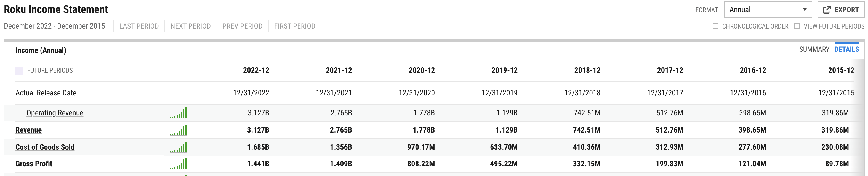Click the Operating Revenue sparkline chart icon

pos(178,113)
